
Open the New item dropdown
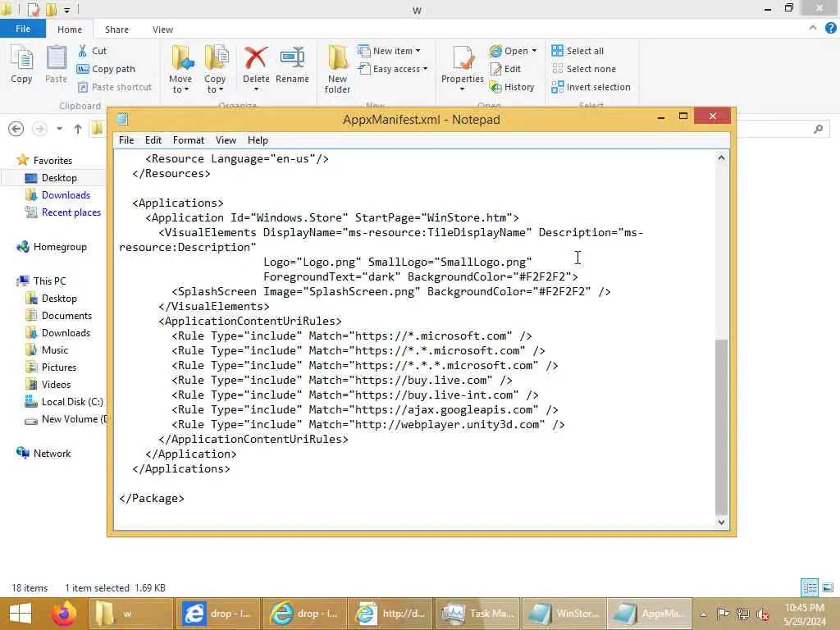click(x=389, y=51)
